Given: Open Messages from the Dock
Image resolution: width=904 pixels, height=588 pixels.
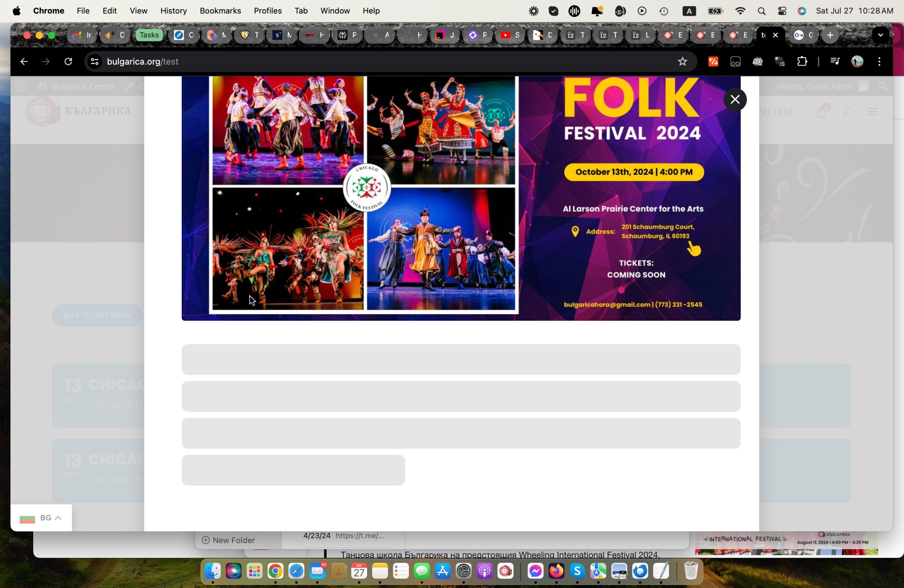Looking at the screenshot, I should 422,571.
